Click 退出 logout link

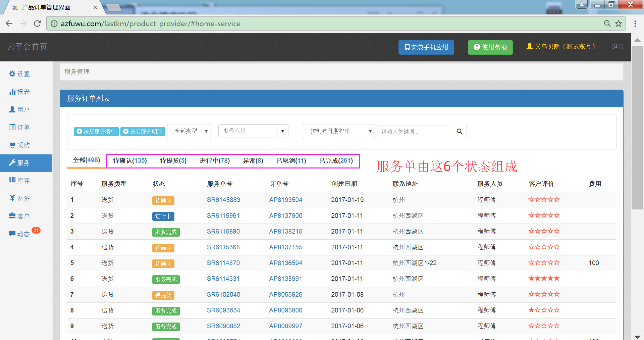point(618,47)
